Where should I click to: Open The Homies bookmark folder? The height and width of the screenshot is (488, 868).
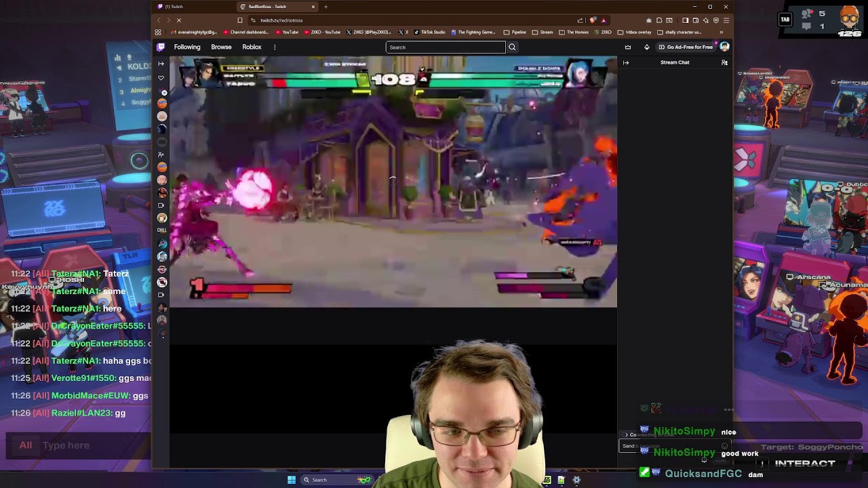coord(574,32)
